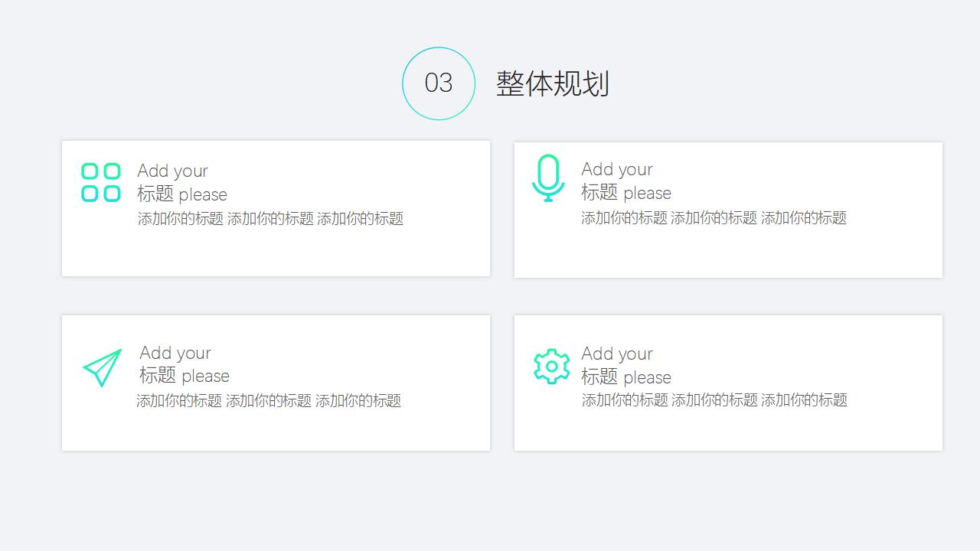The width and height of the screenshot is (980, 551).
Task: Select the title text beside the microphone icon
Action: pyautogui.click(x=626, y=181)
